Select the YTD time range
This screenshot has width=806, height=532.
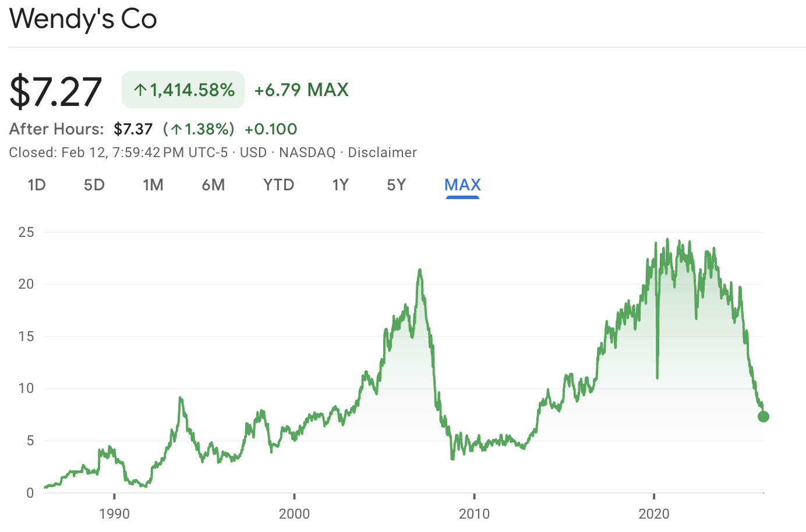(278, 185)
